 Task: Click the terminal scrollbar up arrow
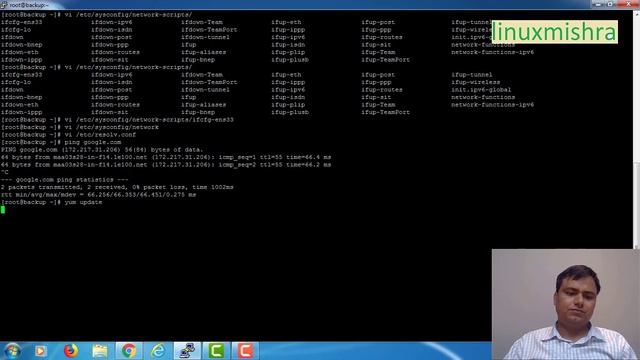tap(636, 14)
